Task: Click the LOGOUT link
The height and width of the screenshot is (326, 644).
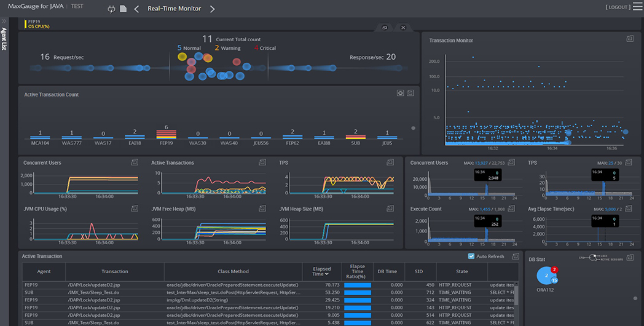Action: [x=618, y=7]
